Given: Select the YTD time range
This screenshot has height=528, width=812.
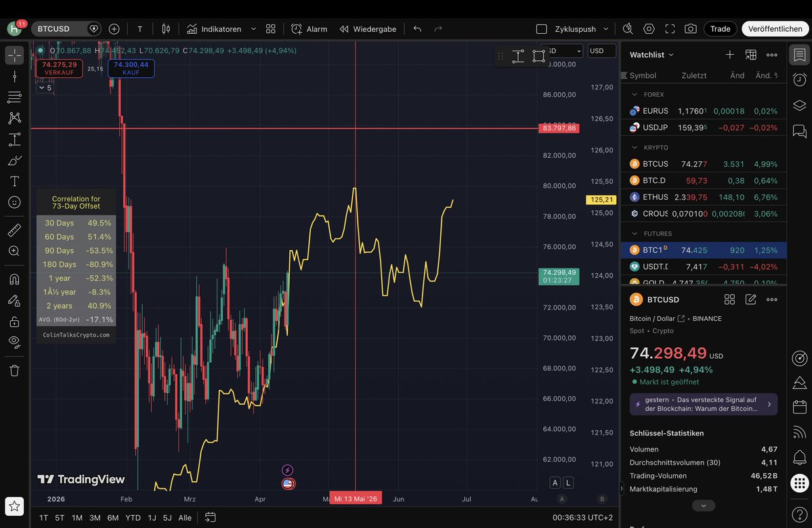Looking at the screenshot, I should coord(133,518).
